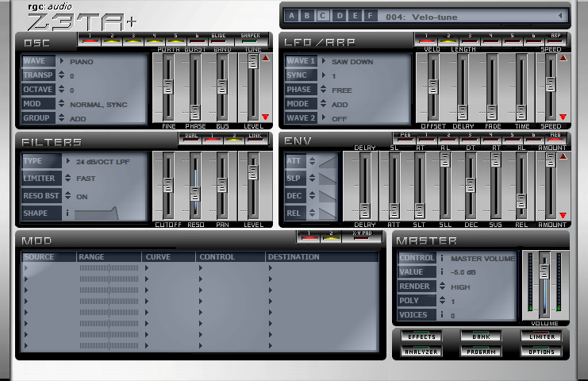Image resolution: width=588 pixels, height=381 pixels.
Task: Step envelope REL curve arrows
Action: (x=313, y=213)
